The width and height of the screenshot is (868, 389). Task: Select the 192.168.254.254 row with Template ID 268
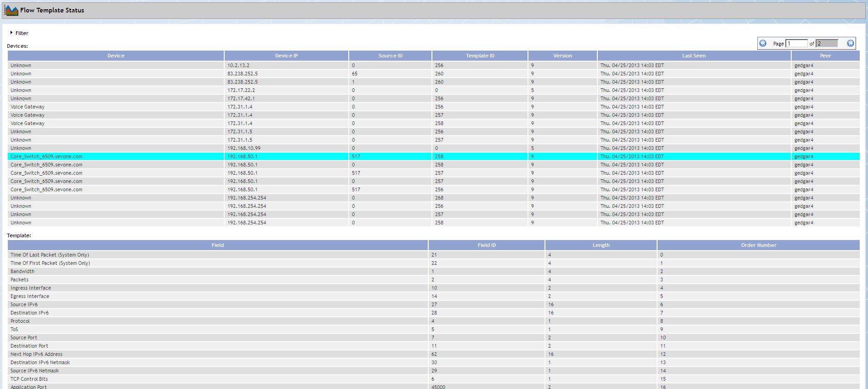pyautogui.click(x=434, y=198)
